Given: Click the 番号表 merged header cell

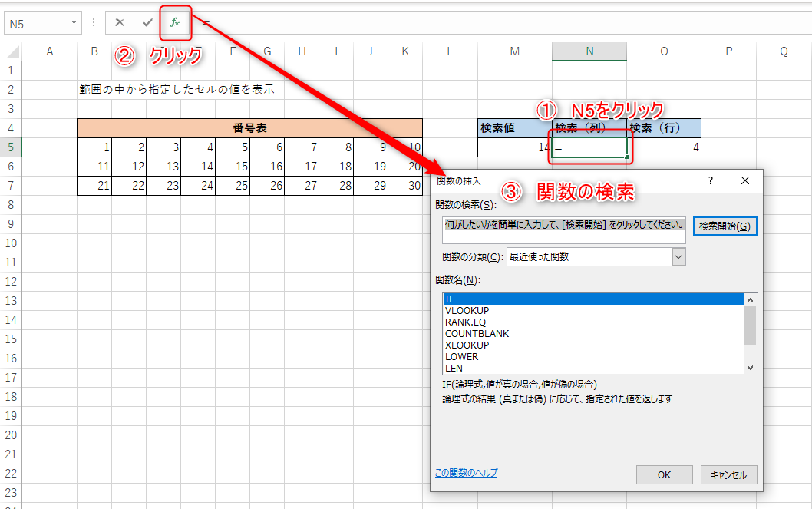Looking at the screenshot, I should (249, 128).
